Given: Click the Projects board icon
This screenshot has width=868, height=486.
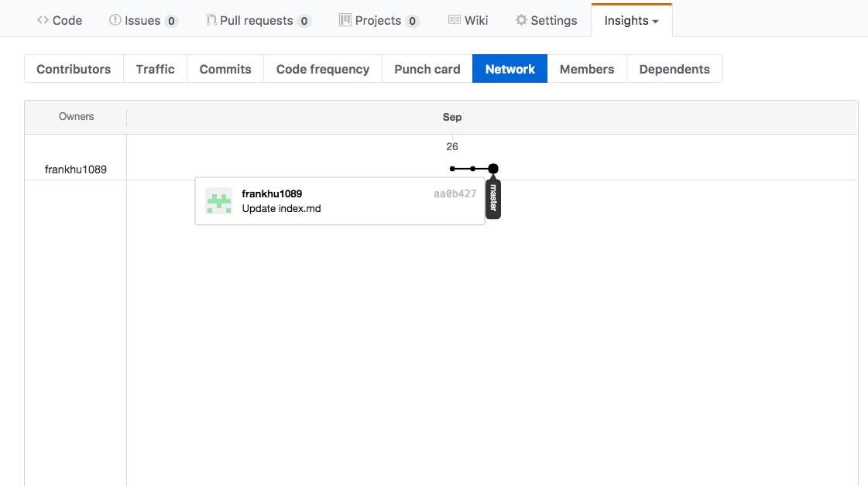Looking at the screenshot, I should coord(345,20).
